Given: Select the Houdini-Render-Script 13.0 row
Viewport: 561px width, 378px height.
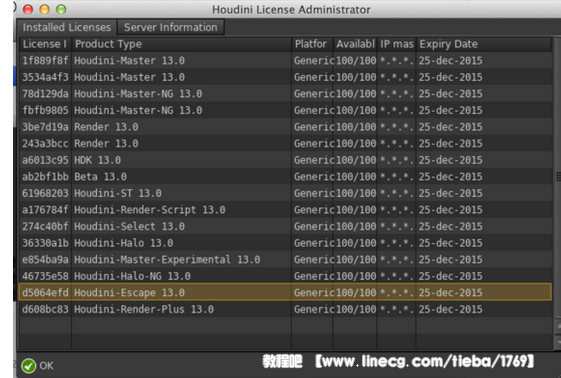Looking at the screenshot, I should [x=286, y=210].
